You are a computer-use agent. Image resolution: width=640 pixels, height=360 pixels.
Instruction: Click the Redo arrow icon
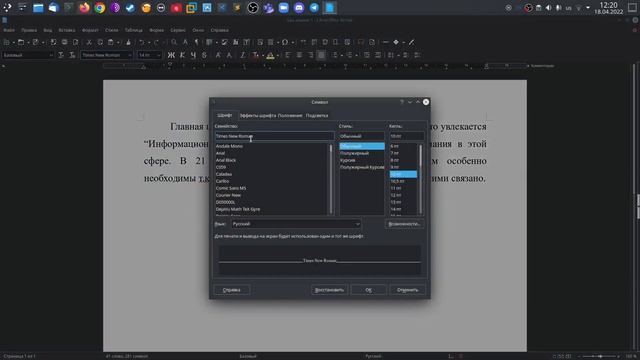point(156,42)
